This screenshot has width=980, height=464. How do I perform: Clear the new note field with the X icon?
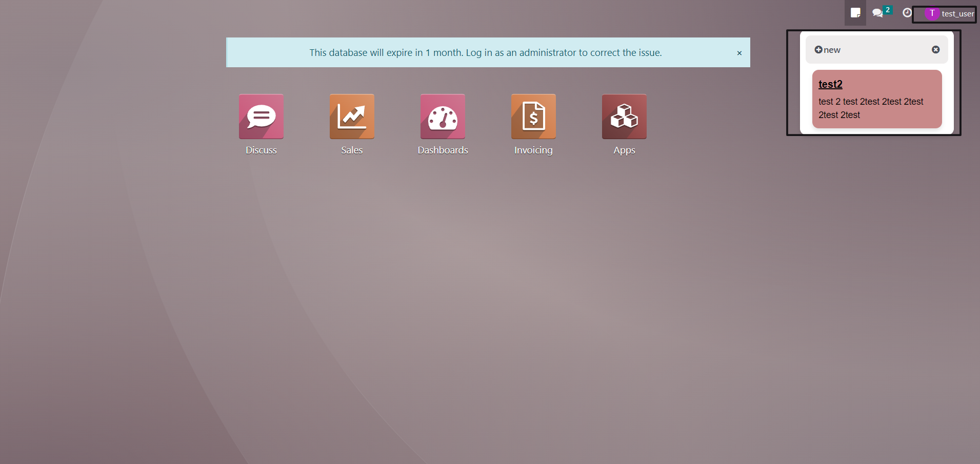[x=936, y=50]
